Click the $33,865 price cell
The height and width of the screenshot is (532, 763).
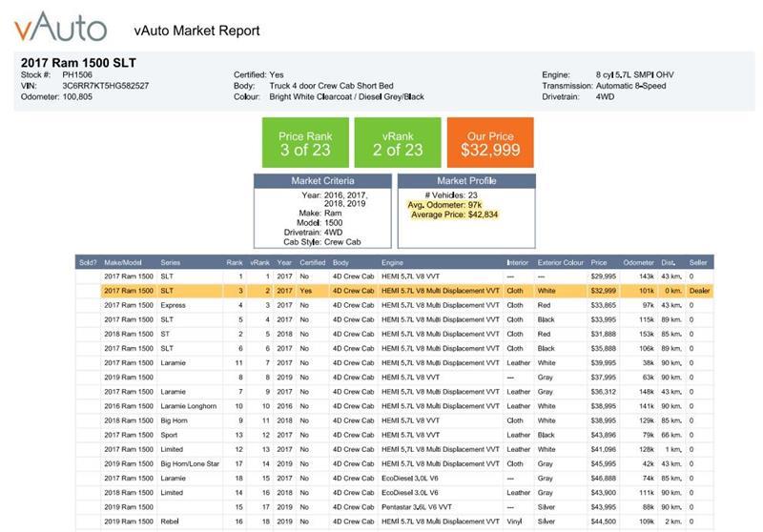point(604,305)
